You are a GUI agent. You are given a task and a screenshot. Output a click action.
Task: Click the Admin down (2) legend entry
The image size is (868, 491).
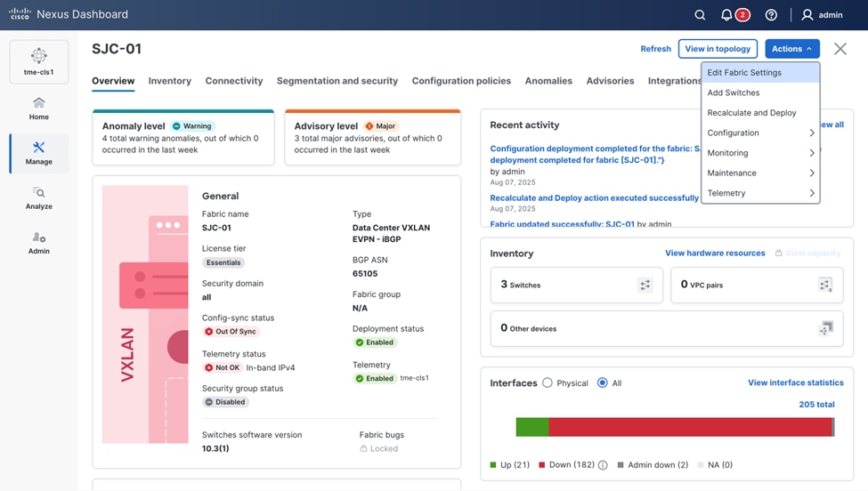tap(653, 465)
